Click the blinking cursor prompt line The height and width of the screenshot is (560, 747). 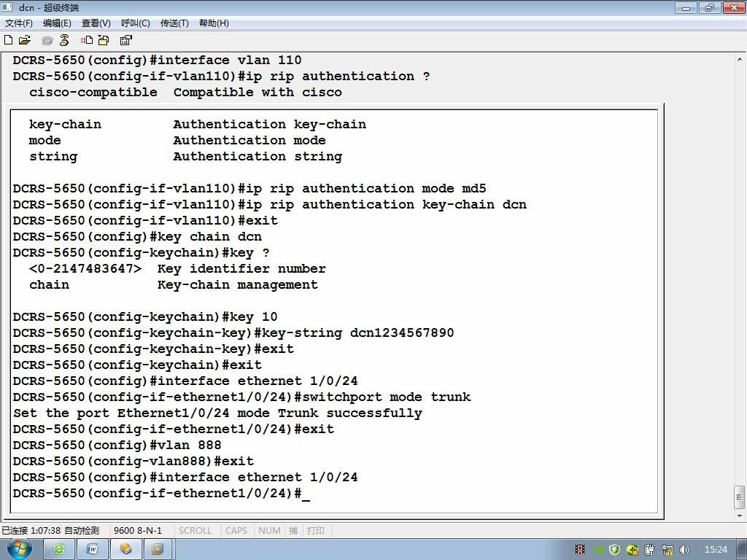pyautogui.click(x=161, y=493)
